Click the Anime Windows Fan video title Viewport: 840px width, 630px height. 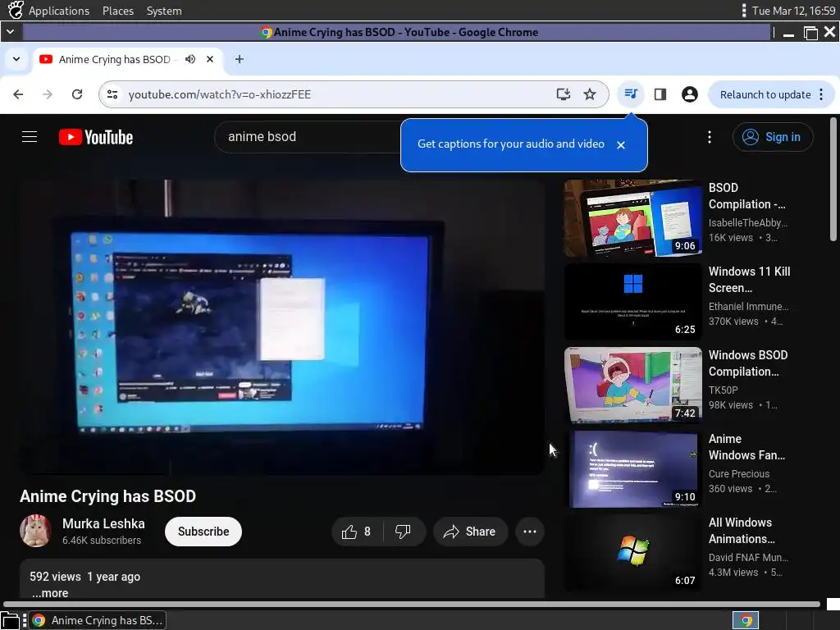pos(746,447)
